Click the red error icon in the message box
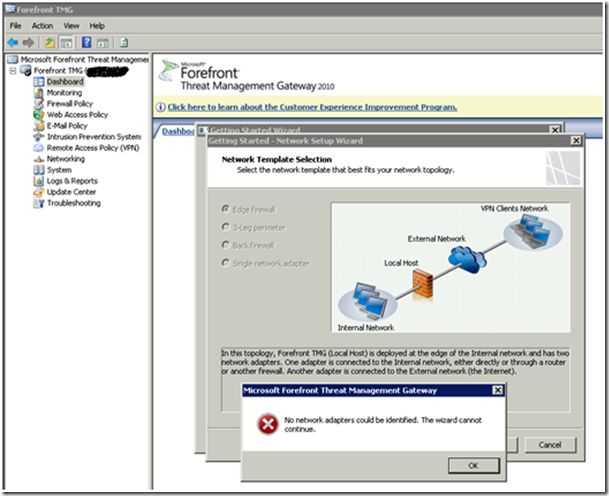This screenshot has height=496, width=609. click(x=268, y=424)
